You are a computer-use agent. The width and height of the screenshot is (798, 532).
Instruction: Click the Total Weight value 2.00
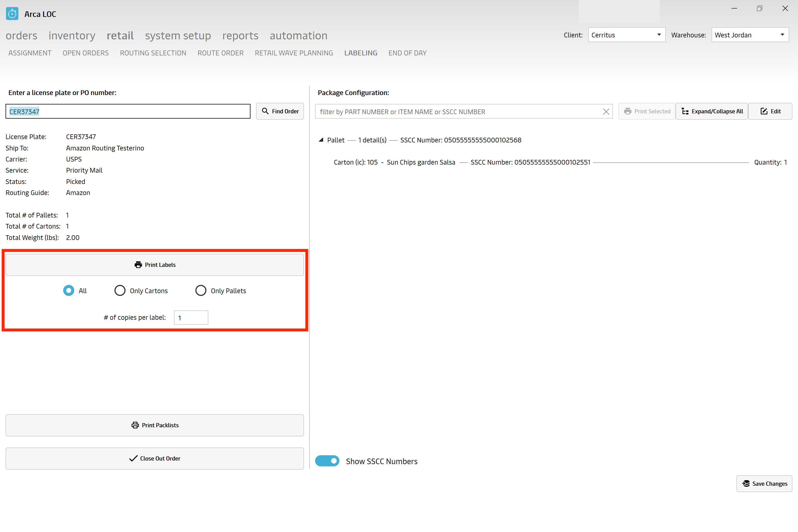pos(73,237)
